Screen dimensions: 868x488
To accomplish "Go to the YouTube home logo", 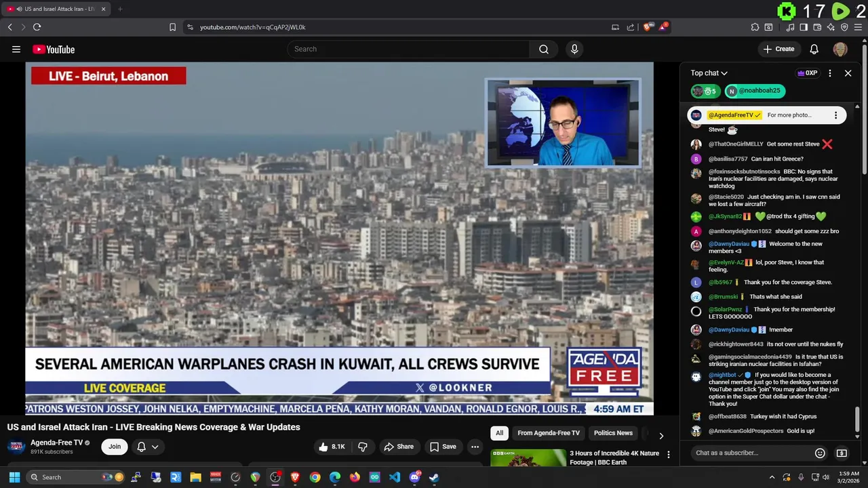I will tap(54, 49).
